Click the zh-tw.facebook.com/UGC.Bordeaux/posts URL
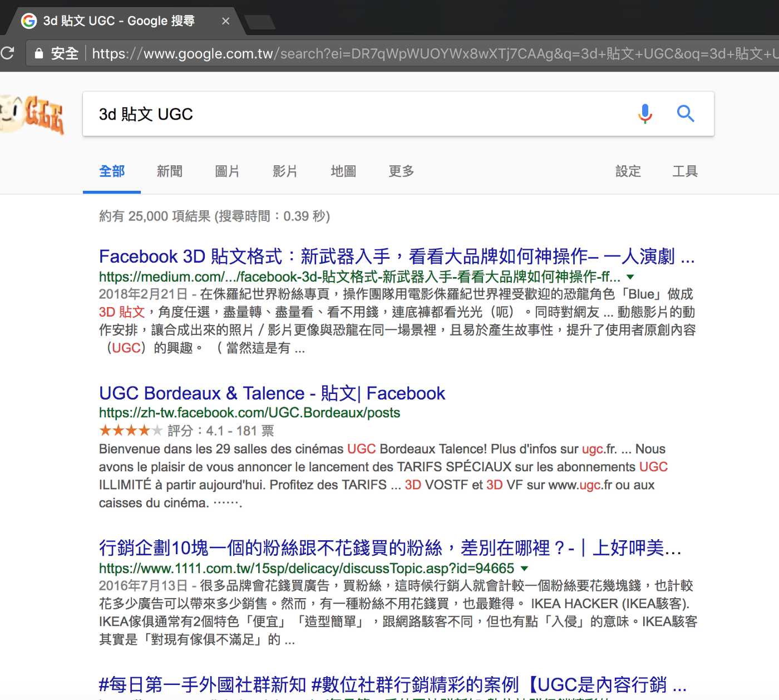The image size is (779, 700). pos(249,413)
